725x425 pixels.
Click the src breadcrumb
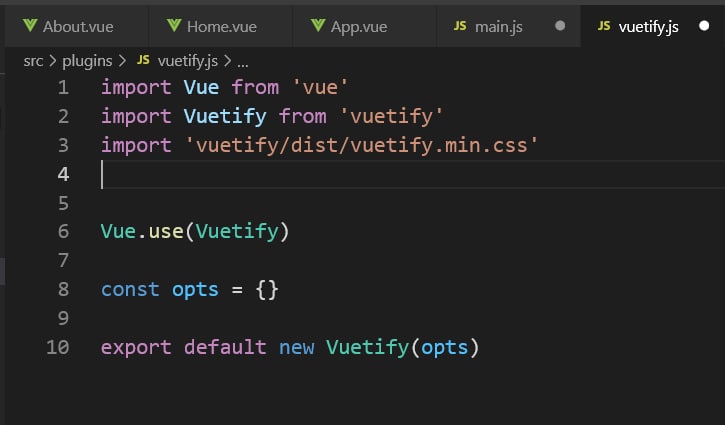(33, 61)
